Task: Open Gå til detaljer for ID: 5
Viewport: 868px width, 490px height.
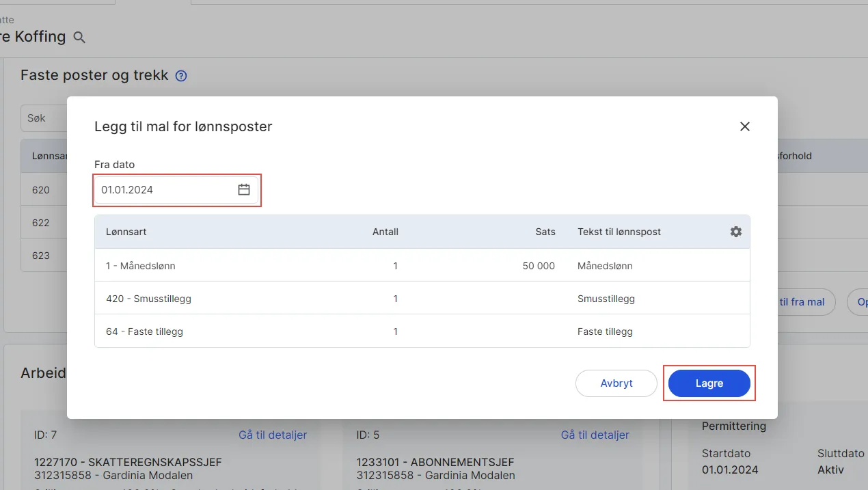Action: pos(595,435)
